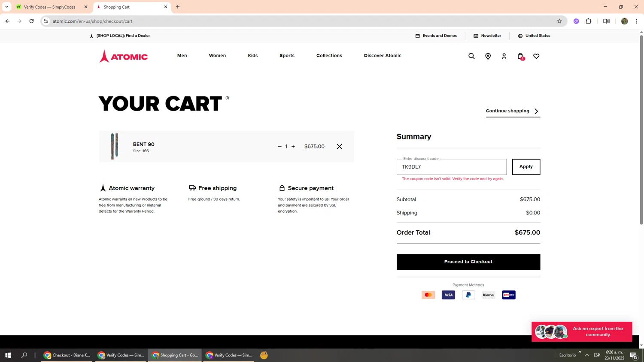Click the page vertical scrollbar
This screenshot has width=644, height=362.
641,130
